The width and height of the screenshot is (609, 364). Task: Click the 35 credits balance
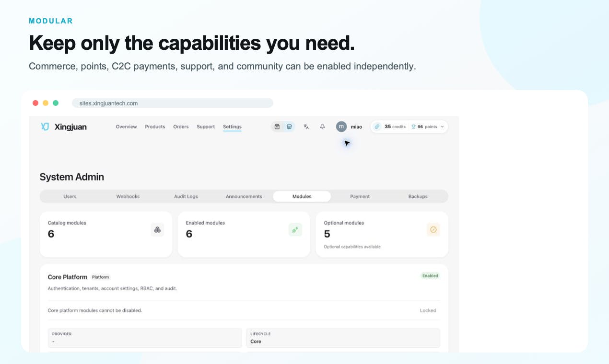(x=395, y=126)
